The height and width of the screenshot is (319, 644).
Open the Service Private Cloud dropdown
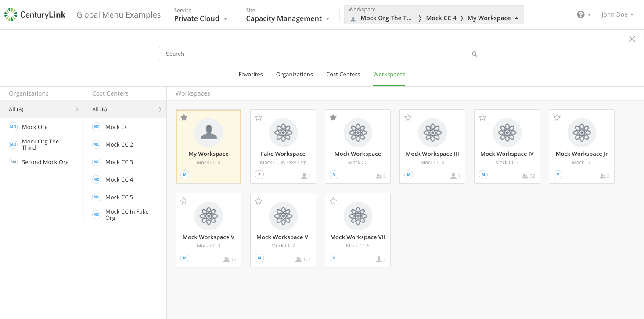point(201,15)
